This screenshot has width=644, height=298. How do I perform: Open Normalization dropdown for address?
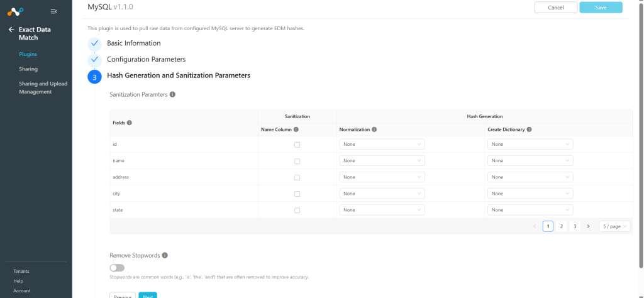382,177
